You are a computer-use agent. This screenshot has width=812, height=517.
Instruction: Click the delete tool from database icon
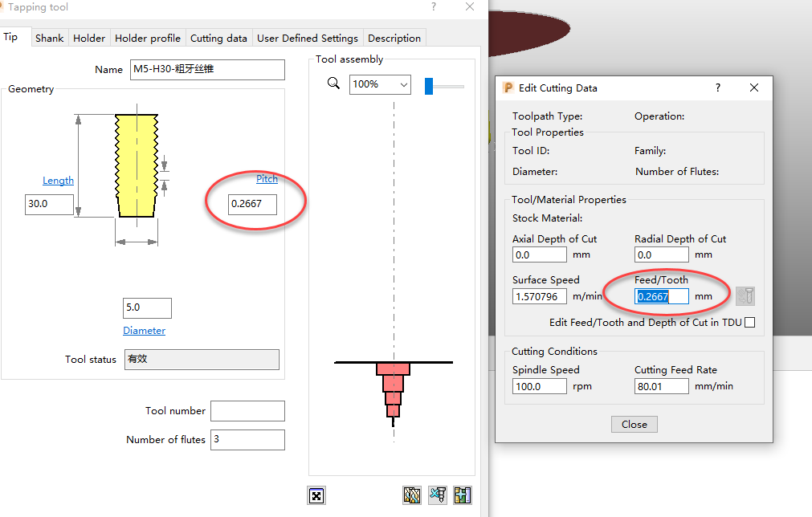tap(438, 495)
